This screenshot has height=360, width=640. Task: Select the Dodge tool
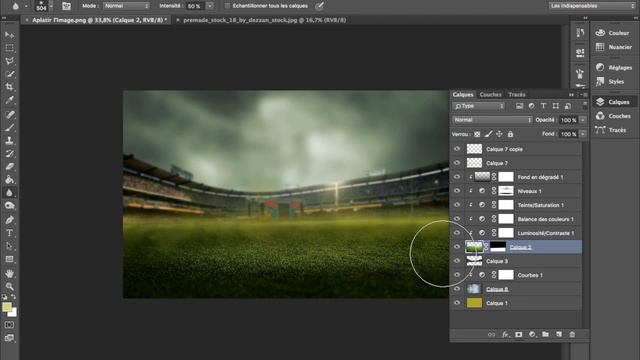[9, 206]
